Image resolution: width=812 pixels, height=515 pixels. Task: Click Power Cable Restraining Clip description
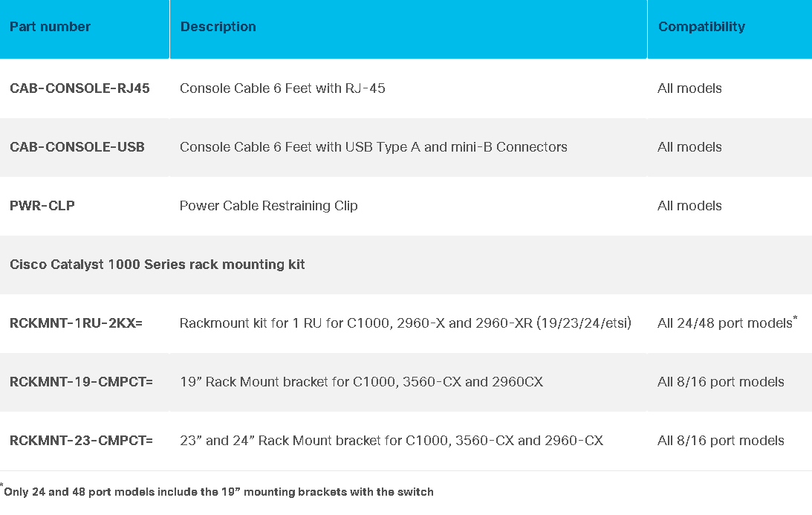pos(268,206)
